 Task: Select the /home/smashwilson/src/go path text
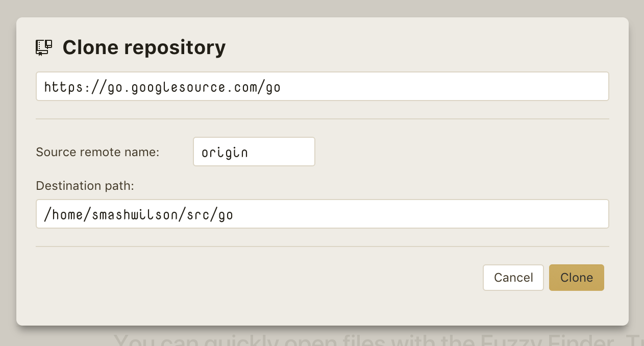138,214
